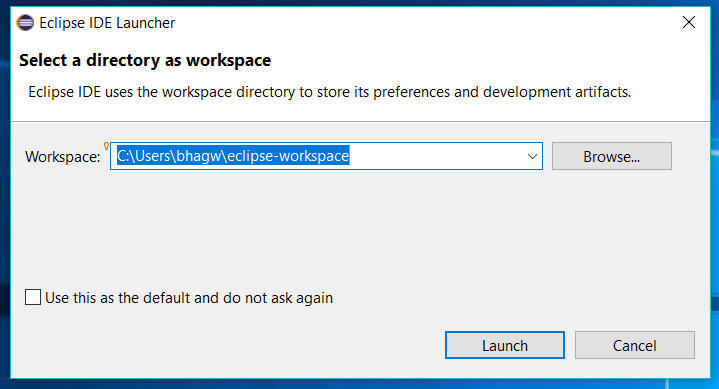Click the 'do not ask again' checkbox label
The width and height of the screenshot is (719, 389).
pyautogui.click(x=189, y=298)
